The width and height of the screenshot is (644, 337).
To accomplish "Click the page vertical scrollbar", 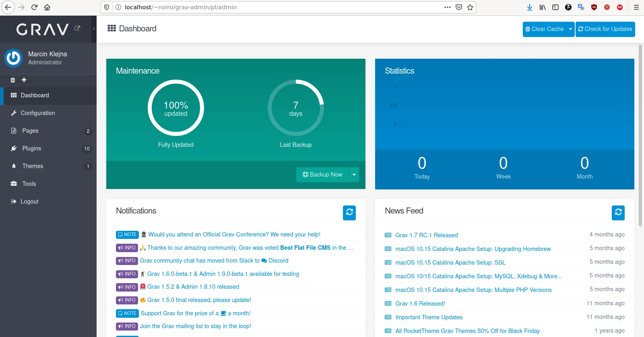I will pyautogui.click(x=640, y=135).
